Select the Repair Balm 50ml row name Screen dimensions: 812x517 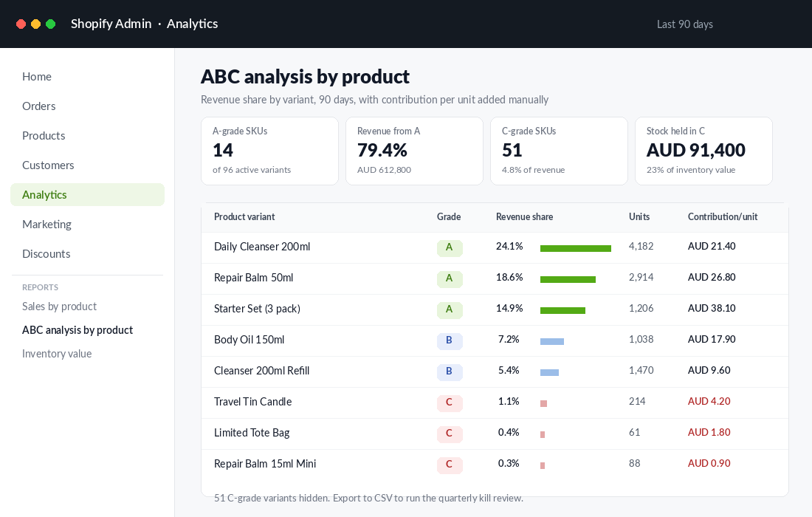pos(254,278)
